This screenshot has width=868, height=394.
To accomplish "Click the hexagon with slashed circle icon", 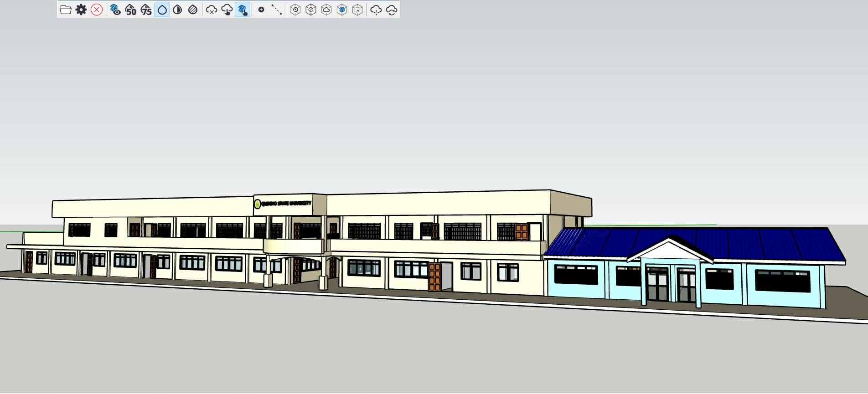I will [311, 10].
